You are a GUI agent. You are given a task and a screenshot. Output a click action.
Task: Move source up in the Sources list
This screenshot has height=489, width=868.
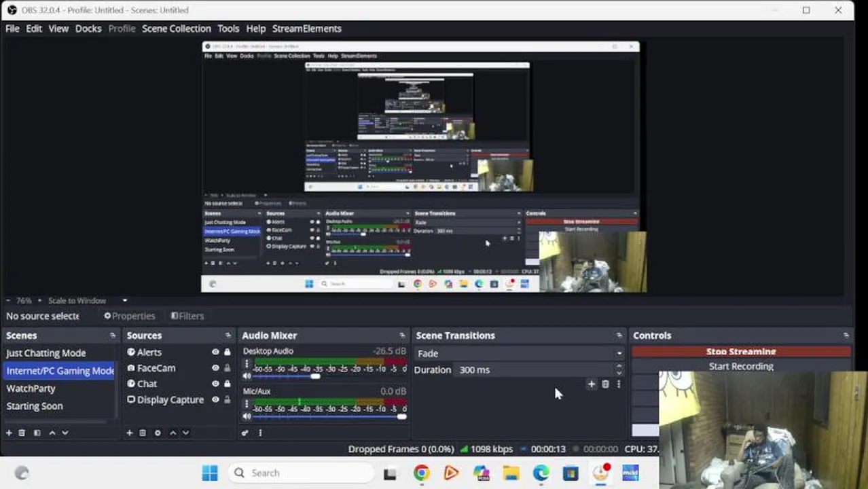coord(173,433)
